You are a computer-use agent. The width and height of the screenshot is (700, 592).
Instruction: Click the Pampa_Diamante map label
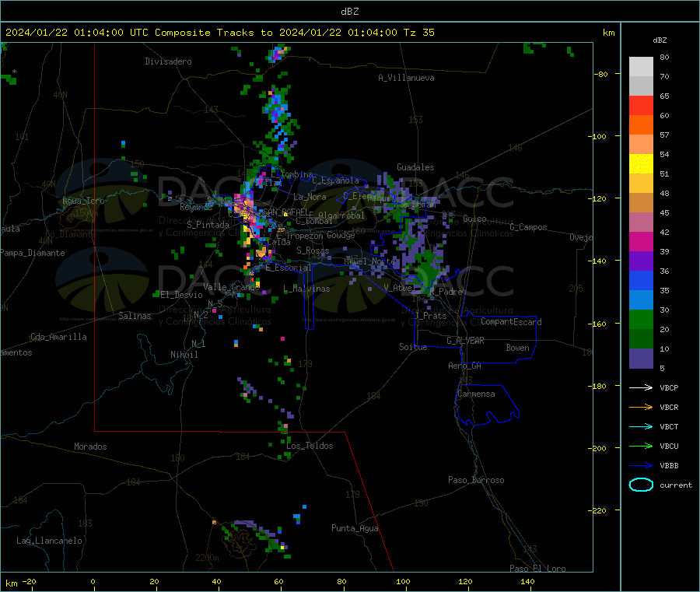point(32,253)
